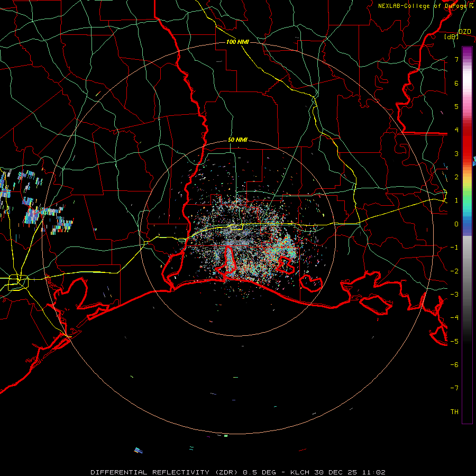Click the '-4' value on color scale
This screenshot has width=476, height=476.
tap(454, 318)
